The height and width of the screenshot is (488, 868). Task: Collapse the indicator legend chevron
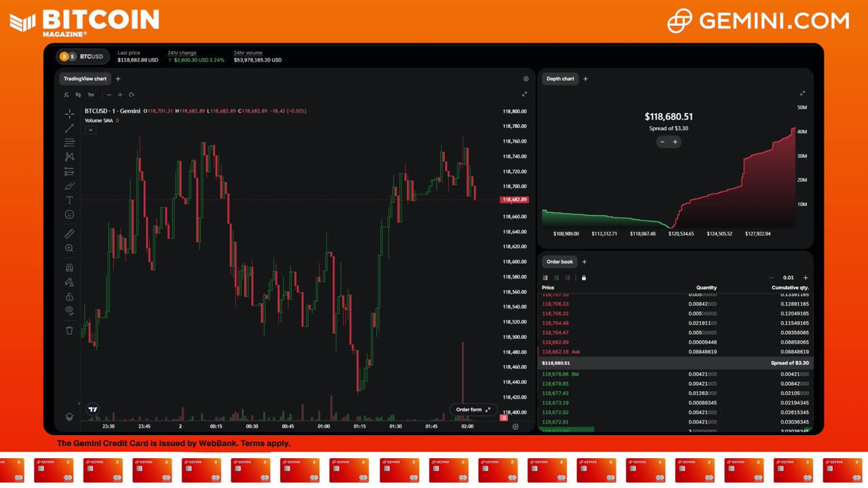coord(90,130)
